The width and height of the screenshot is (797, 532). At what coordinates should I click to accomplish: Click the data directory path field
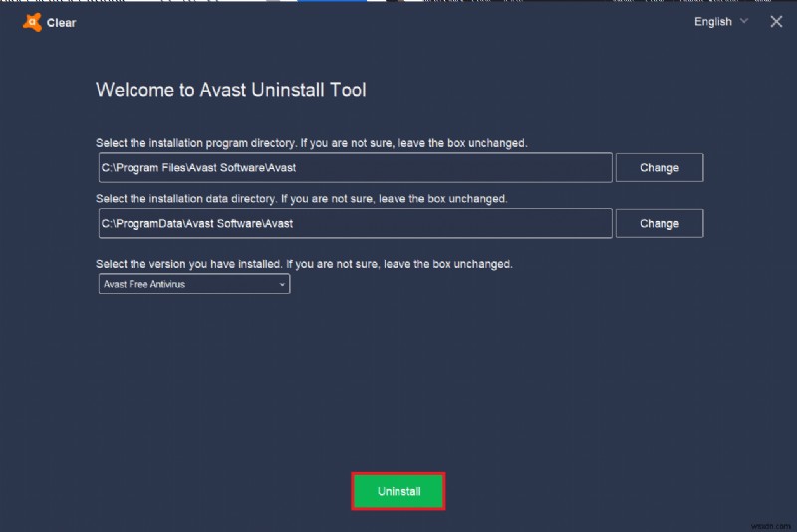coord(355,223)
